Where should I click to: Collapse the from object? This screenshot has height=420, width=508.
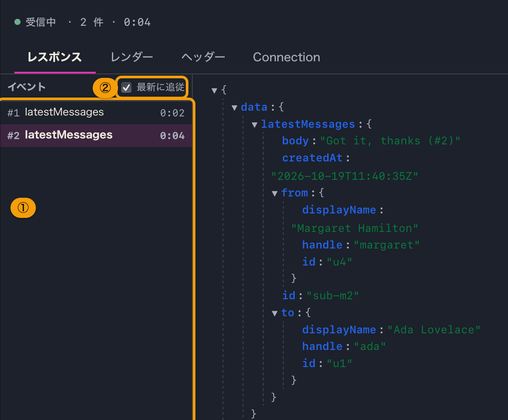[x=275, y=194]
